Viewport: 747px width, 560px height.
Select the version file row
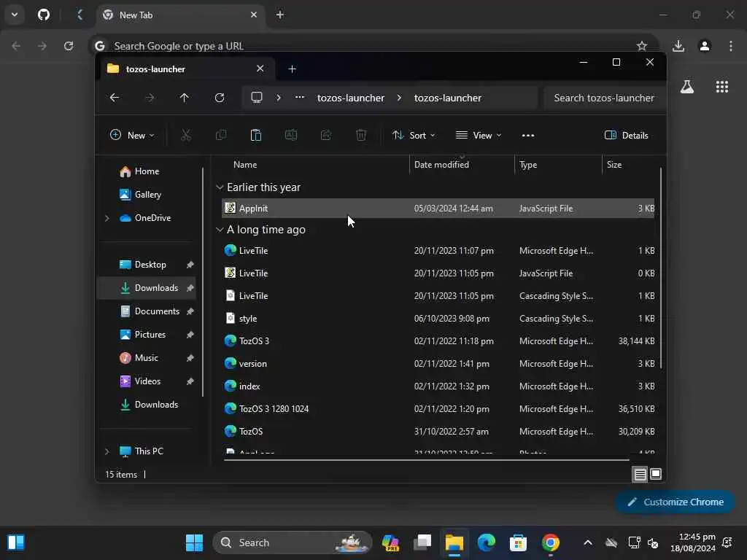click(x=438, y=364)
